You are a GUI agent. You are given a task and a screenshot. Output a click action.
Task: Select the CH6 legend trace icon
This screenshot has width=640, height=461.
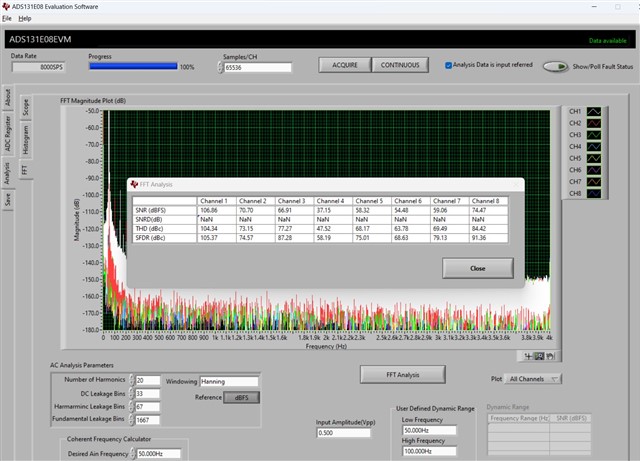(x=594, y=170)
